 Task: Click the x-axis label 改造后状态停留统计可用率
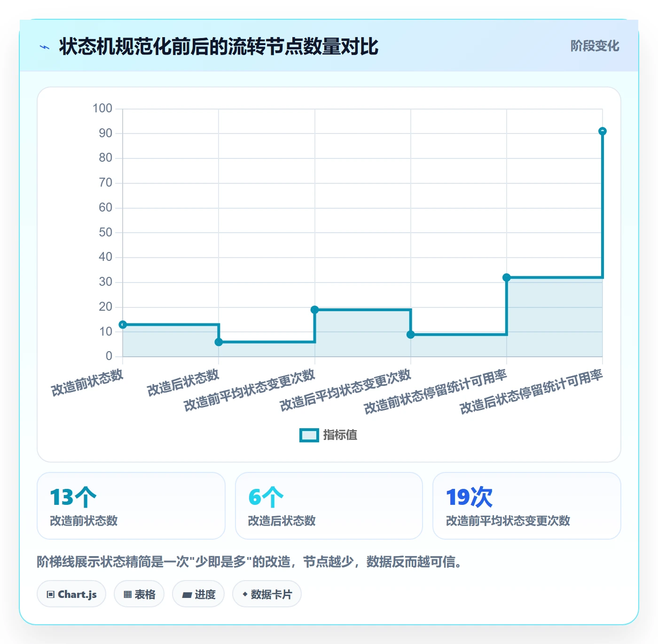click(x=531, y=392)
